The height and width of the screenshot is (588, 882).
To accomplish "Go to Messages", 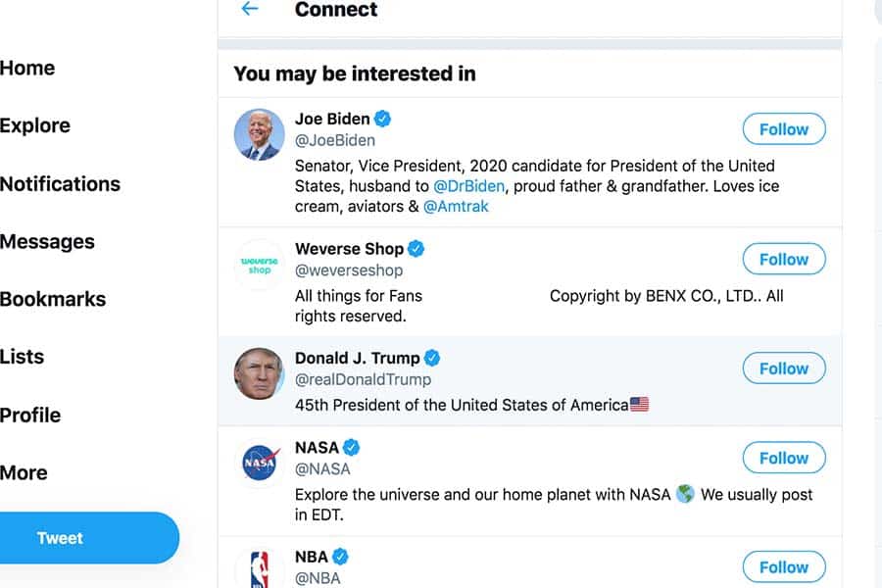I will coord(47,242).
